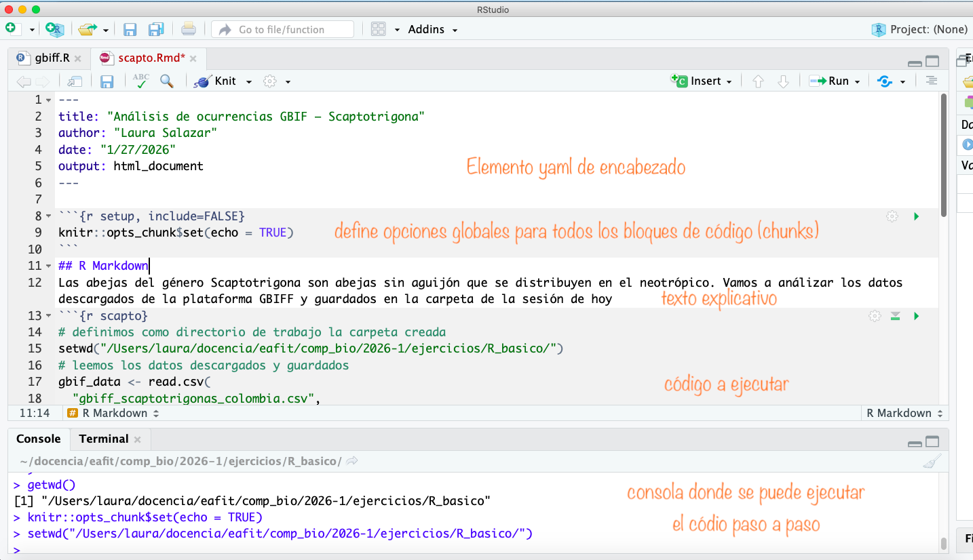Print the current file
Screen dimensions: 973x560
pos(189,29)
